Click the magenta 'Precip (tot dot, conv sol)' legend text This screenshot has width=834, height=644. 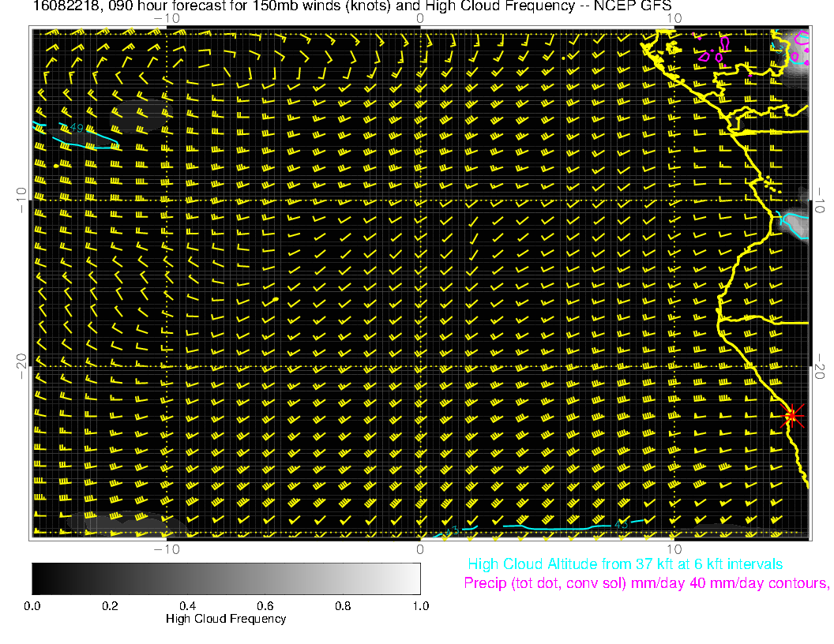(646, 583)
